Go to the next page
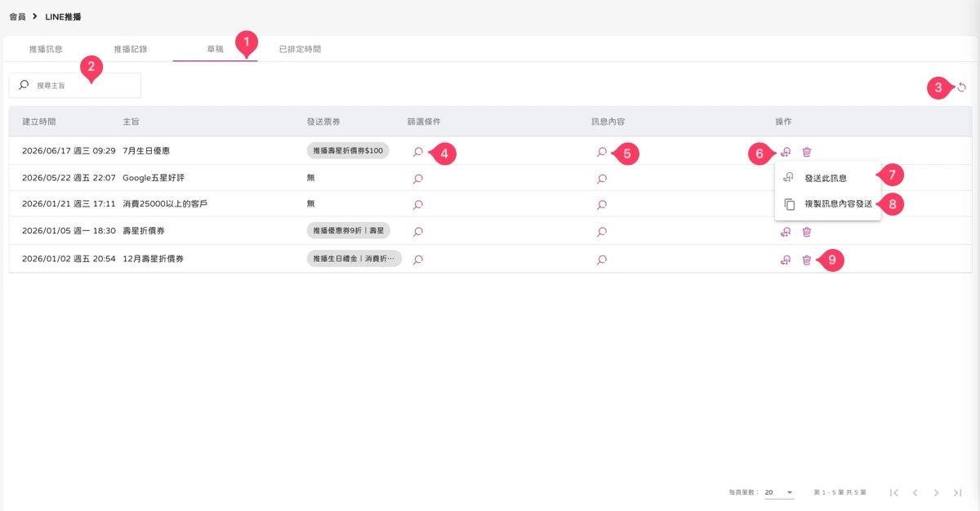 [x=937, y=493]
